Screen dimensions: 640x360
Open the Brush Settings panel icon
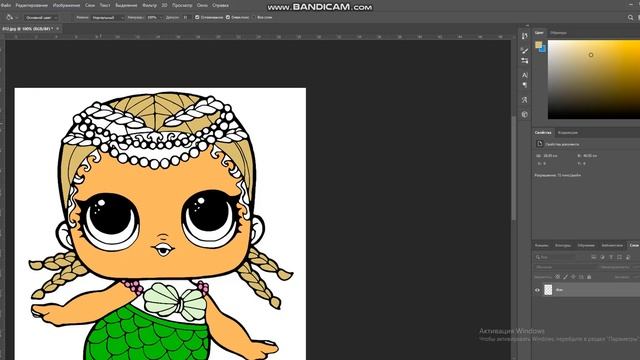coord(524,61)
